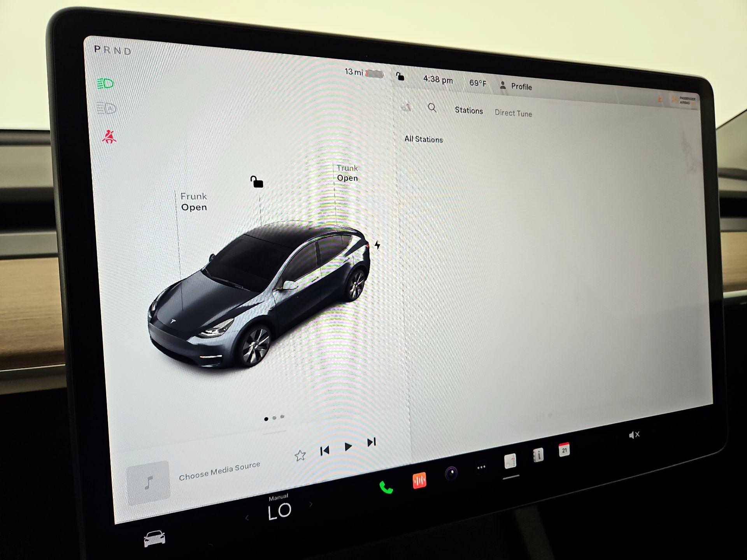Image resolution: width=747 pixels, height=560 pixels.
Task: Tap the green phone icon
Action: coord(386,487)
